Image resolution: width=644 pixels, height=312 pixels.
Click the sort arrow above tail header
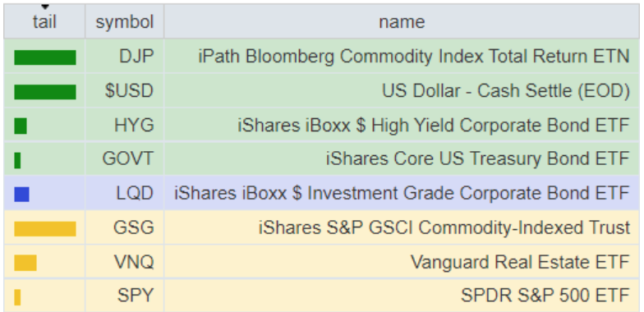click(x=44, y=7)
